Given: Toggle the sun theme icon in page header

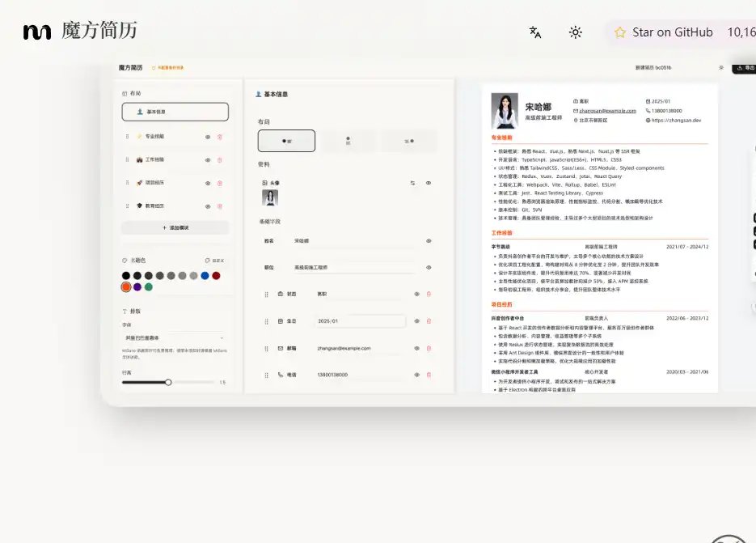Looking at the screenshot, I should coord(575,32).
